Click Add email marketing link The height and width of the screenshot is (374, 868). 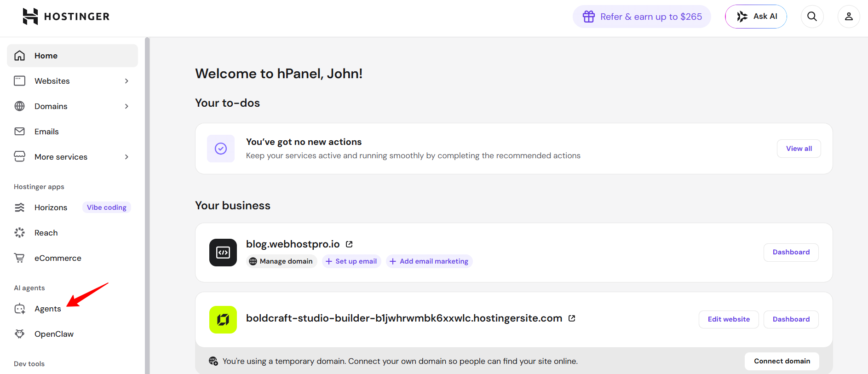pyautogui.click(x=429, y=261)
